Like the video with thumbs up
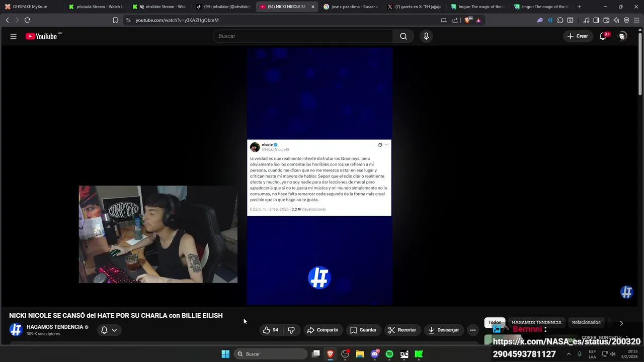The height and width of the screenshot is (362, 644). [270, 330]
